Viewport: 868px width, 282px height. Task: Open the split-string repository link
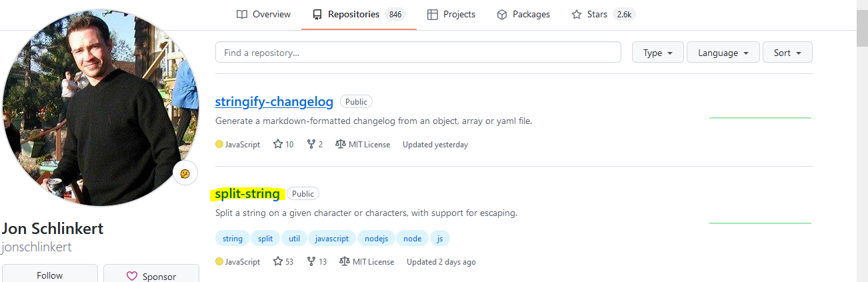point(247,194)
